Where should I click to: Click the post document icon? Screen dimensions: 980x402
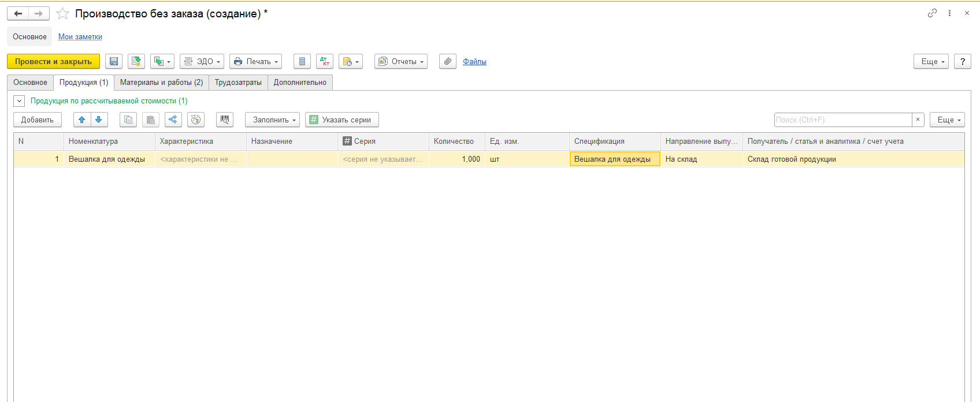tap(136, 61)
